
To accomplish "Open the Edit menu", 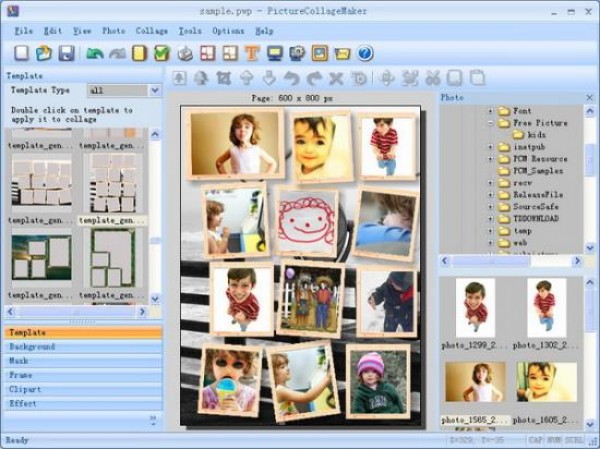I will (52, 31).
